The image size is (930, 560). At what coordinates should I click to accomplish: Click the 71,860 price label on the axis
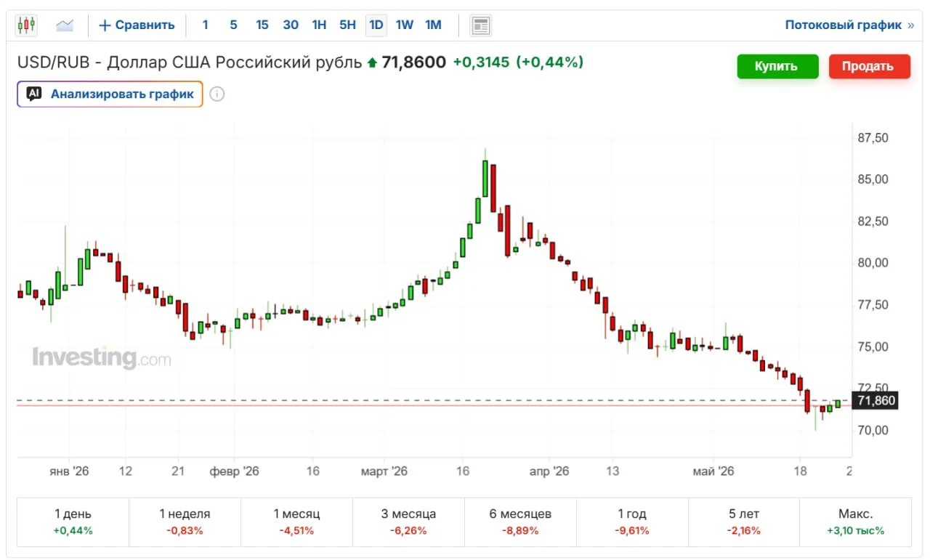coord(876,400)
